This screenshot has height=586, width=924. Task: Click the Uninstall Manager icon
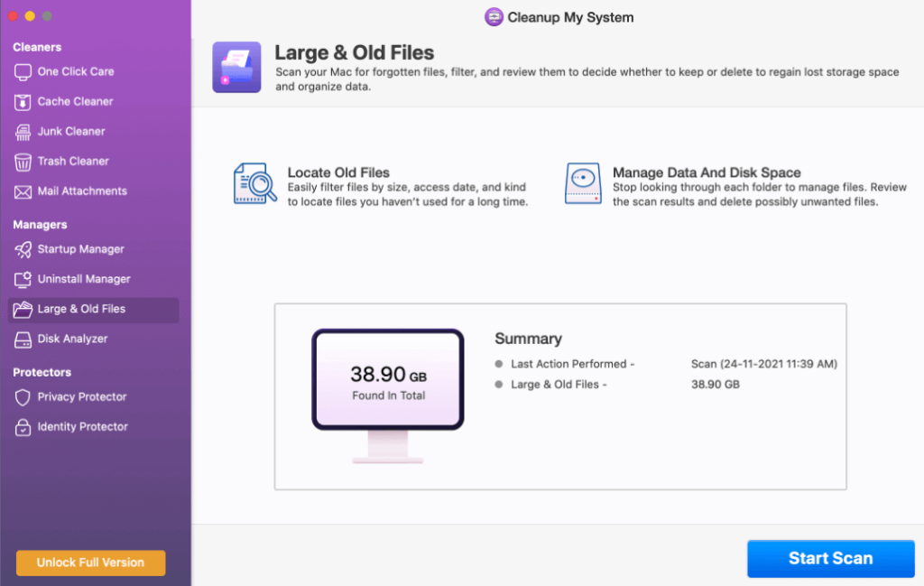tap(23, 279)
